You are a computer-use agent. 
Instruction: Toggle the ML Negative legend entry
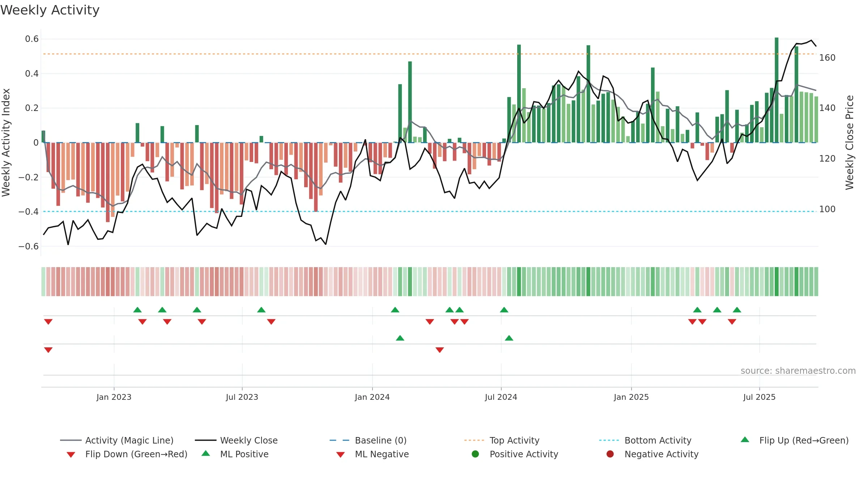point(373,454)
